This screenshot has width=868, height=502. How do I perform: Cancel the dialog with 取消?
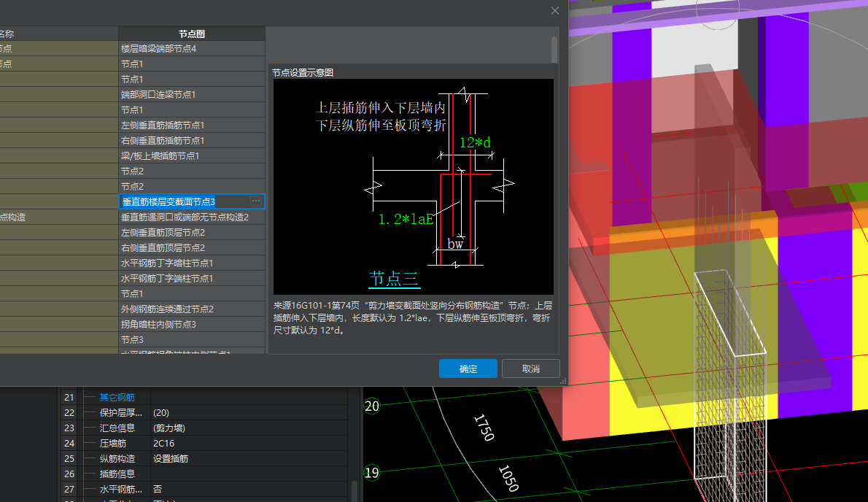tap(530, 368)
